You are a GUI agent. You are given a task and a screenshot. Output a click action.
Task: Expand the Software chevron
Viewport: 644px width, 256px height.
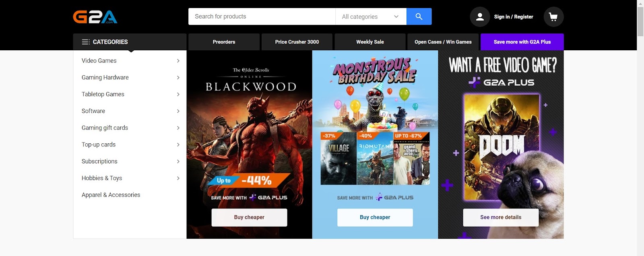(178, 111)
